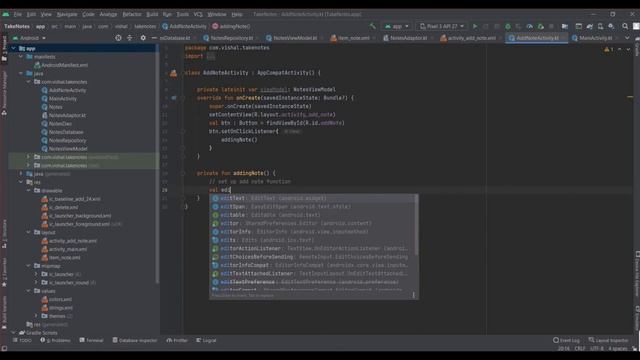Image resolution: width=640 pixels, height=360 pixels.
Task: Switch to activity_add_note.xml tab
Action: [471, 38]
